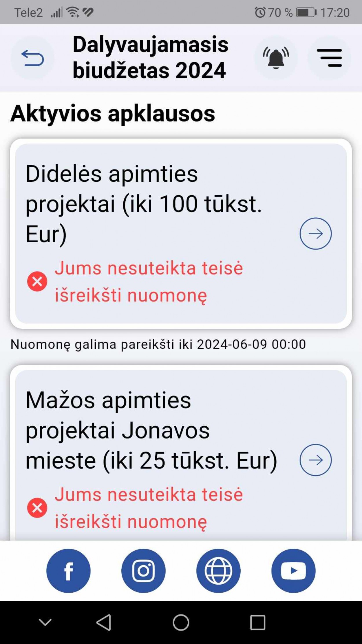Open the recent apps square button
Image resolution: width=362 pixels, height=644 pixels.
(257, 622)
